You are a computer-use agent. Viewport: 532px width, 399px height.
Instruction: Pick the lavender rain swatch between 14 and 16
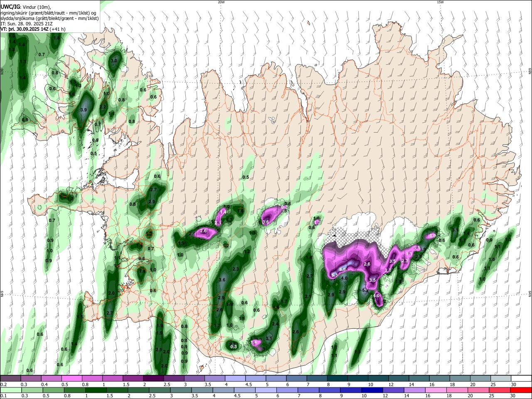click(415, 390)
